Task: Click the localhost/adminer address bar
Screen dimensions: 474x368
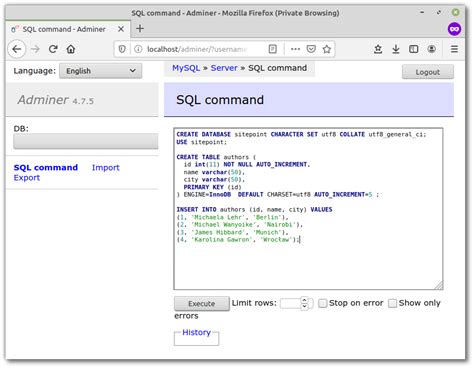Action: coord(197,49)
